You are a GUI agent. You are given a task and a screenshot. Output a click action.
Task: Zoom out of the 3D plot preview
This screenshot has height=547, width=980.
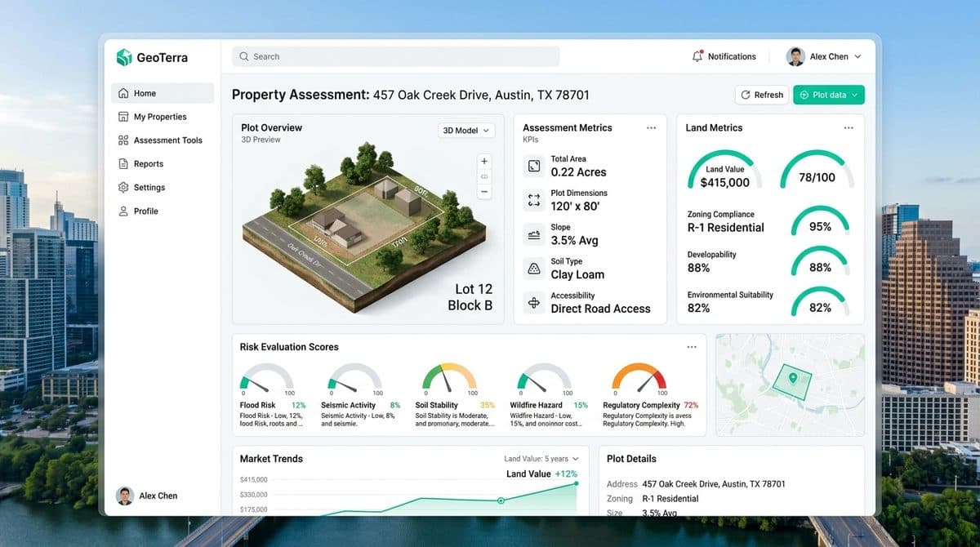[x=484, y=192]
